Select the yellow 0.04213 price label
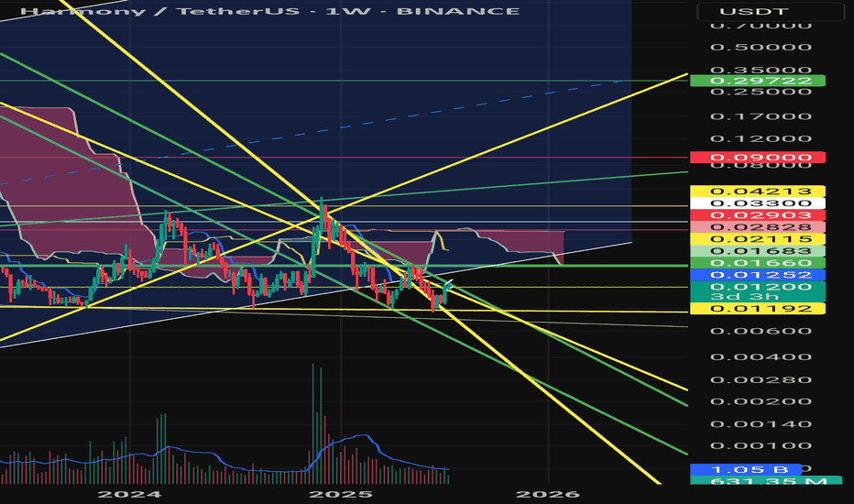 point(757,192)
